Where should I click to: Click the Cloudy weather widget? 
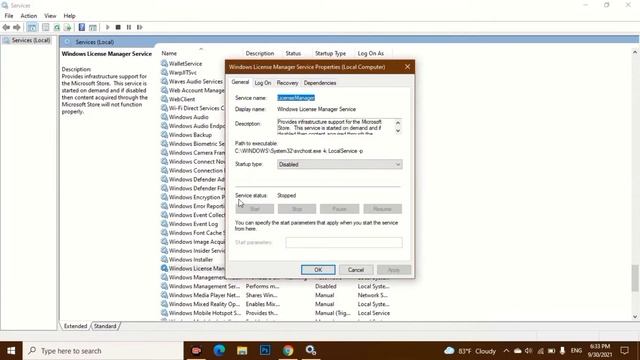[470, 351]
